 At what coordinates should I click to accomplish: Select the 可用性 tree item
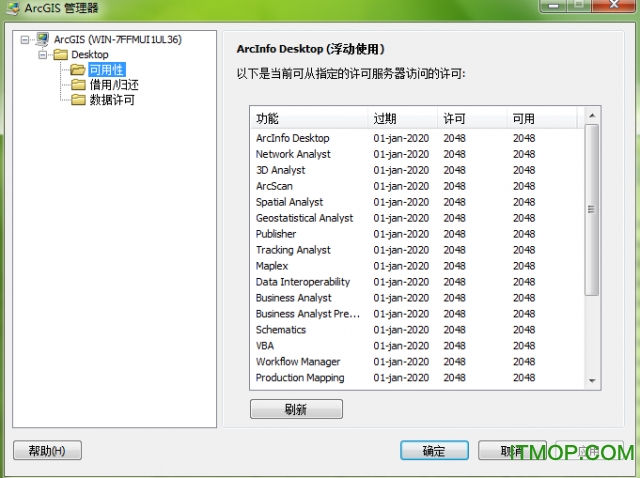coord(107,69)
